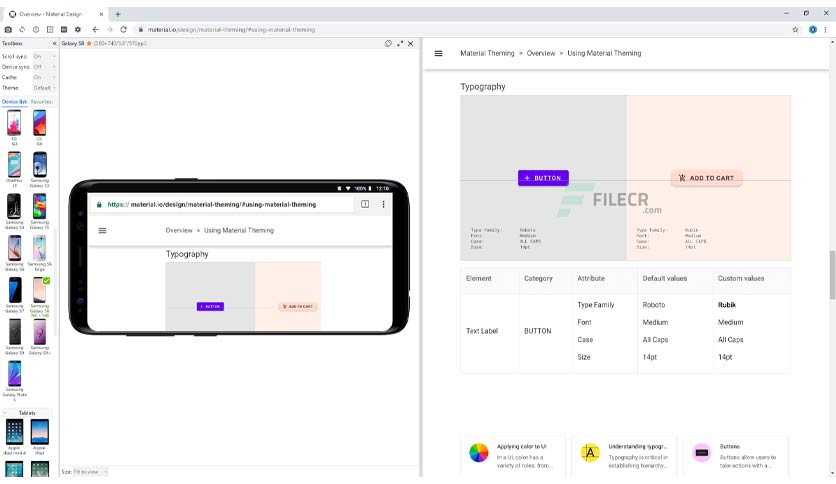Open the phone browser three-dot menu
The width and height of the screenshot is (836, 484).
click(x=383, y=204)
